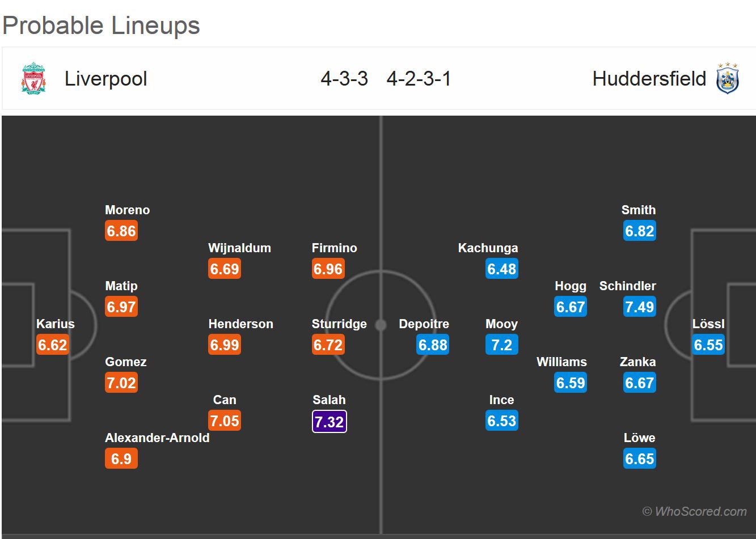Screen dimensions: 756x539
Task: Click Can's 7.05 rating badge
Action: (225, 421)
